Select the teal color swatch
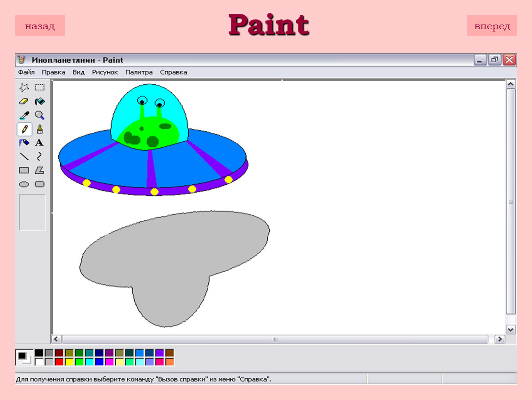Screen dimensions: 532x400 pyautogui.click(x=89, y=353)
